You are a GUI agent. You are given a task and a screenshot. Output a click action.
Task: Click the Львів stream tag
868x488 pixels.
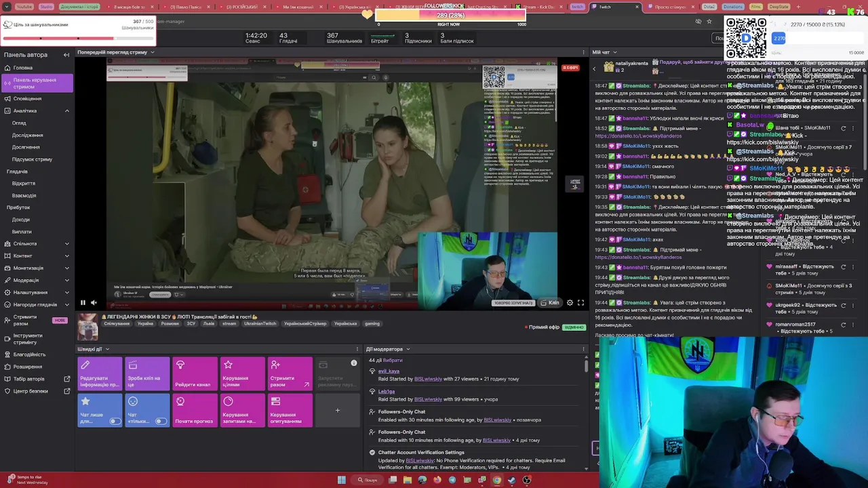pos(208,323)
